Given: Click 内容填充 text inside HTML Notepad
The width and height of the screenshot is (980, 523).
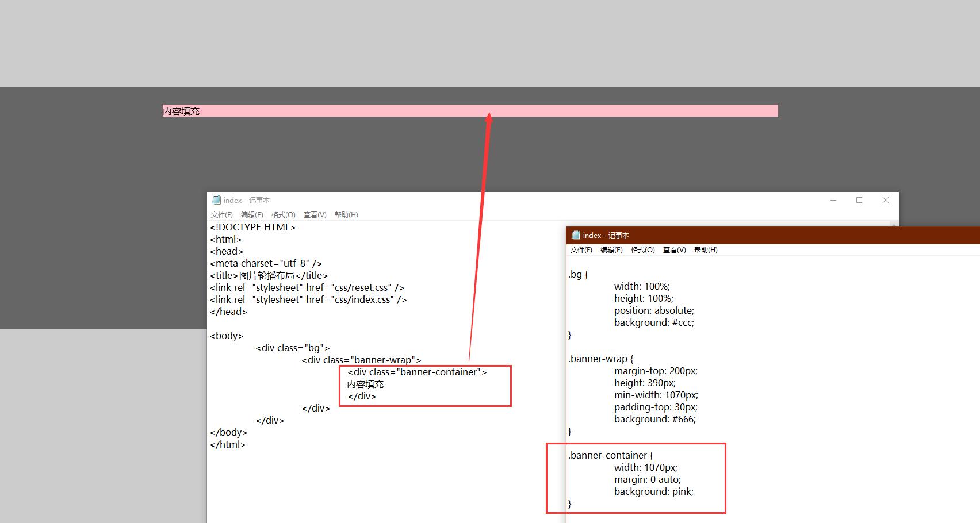Looking at the screenshot, I should [365, 384].
